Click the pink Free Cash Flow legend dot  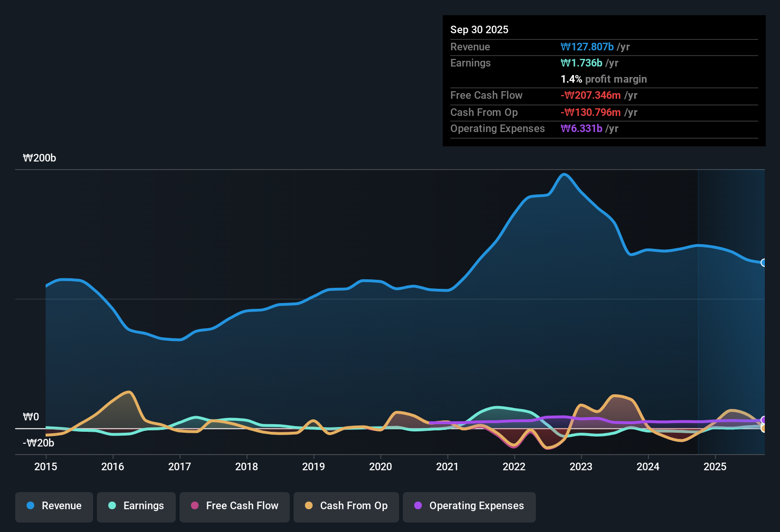[194, 506]
